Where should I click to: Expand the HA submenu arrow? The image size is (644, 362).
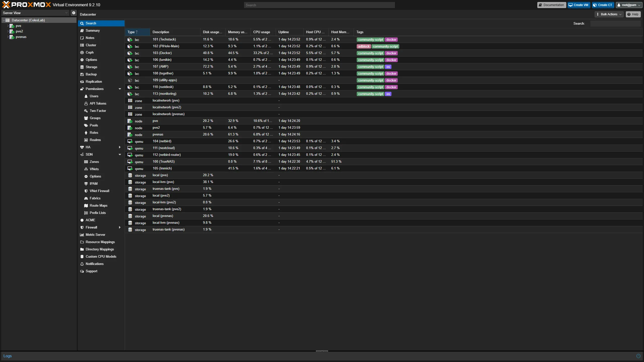[120, 147]
